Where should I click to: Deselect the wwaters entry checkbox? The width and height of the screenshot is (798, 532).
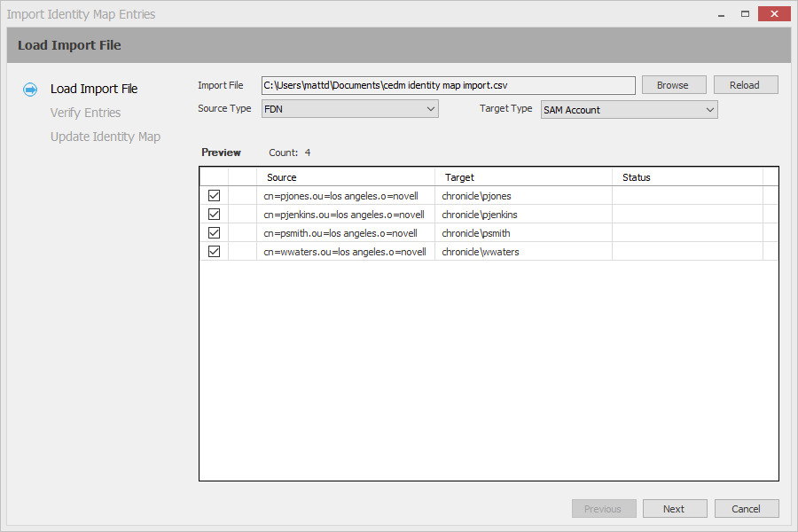tap(215, 252)
